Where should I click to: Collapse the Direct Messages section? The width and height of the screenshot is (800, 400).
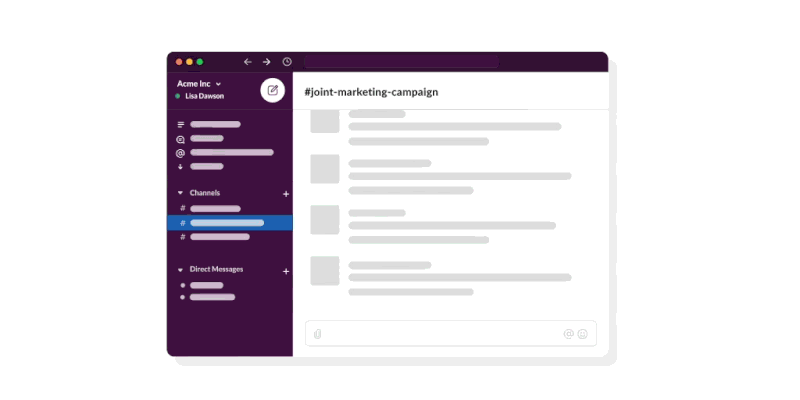pos(181,270)
